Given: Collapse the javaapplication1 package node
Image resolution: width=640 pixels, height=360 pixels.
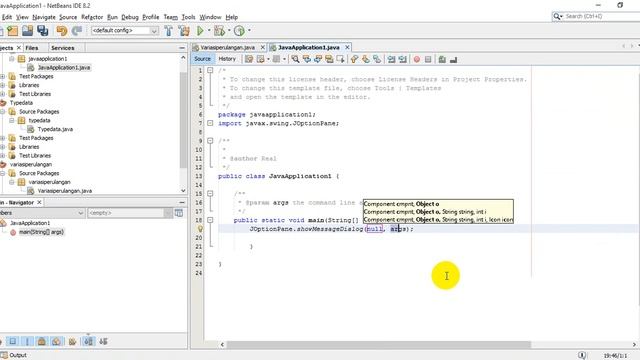Looking at the screenshot, I should tap(12, 59).
